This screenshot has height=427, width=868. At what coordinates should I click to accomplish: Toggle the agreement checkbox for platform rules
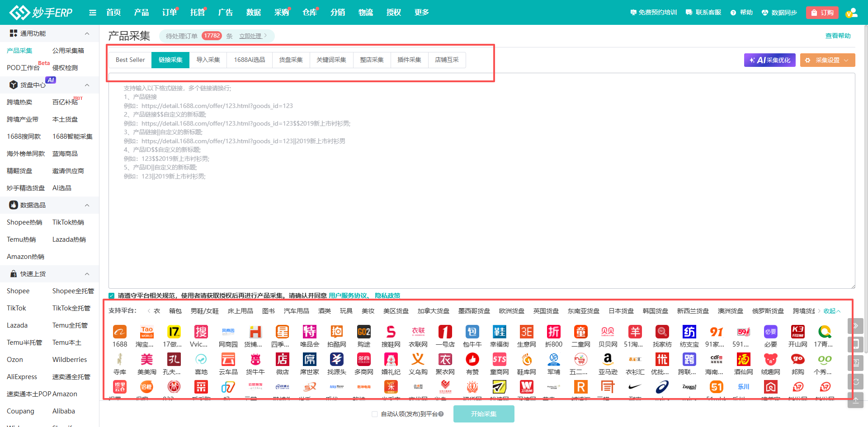[x=112, y=296]
